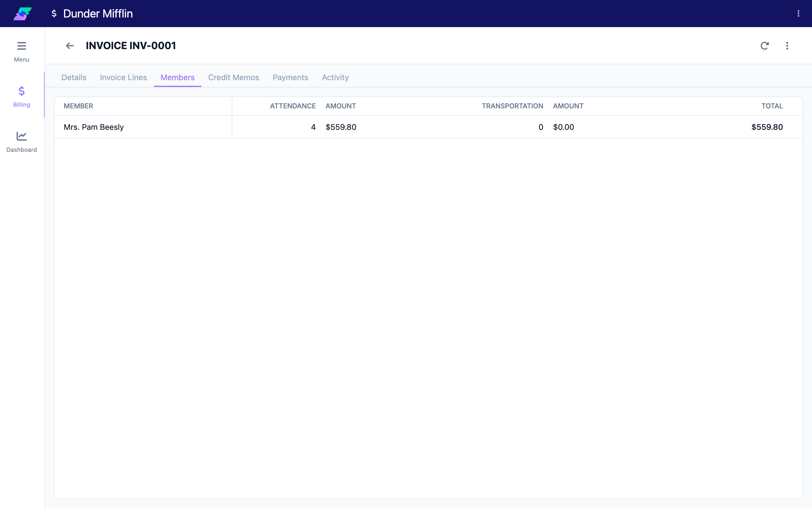Open the Payments tab

[x=290, y=77]
